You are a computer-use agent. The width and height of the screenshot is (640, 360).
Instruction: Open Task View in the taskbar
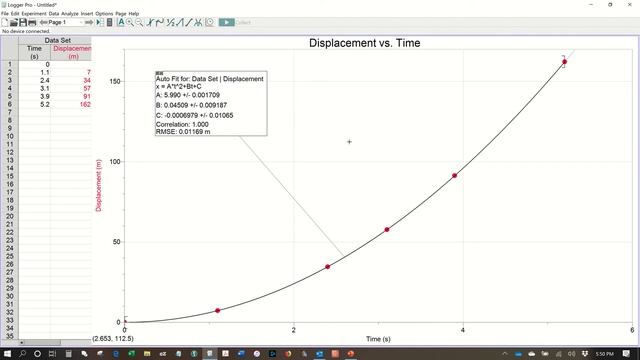[52, 353]
